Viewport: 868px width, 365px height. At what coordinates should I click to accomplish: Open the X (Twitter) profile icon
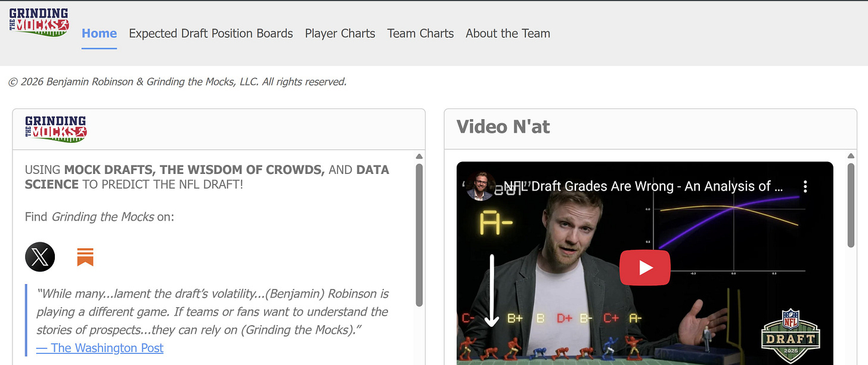(40, 257)
